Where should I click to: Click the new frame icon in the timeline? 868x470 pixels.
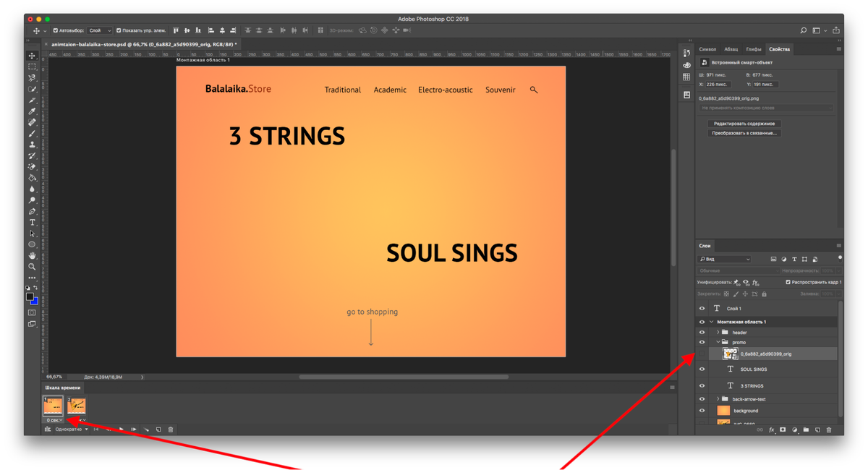click(158, 430)
